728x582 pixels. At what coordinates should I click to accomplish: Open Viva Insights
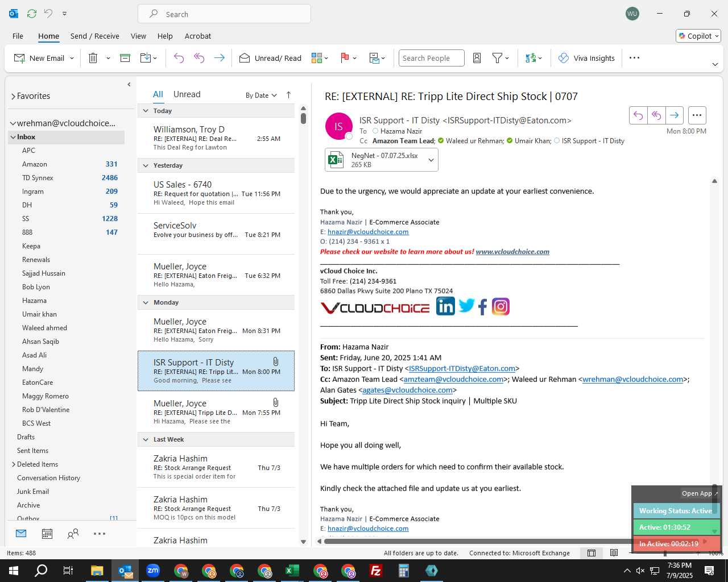pos(586,58)
